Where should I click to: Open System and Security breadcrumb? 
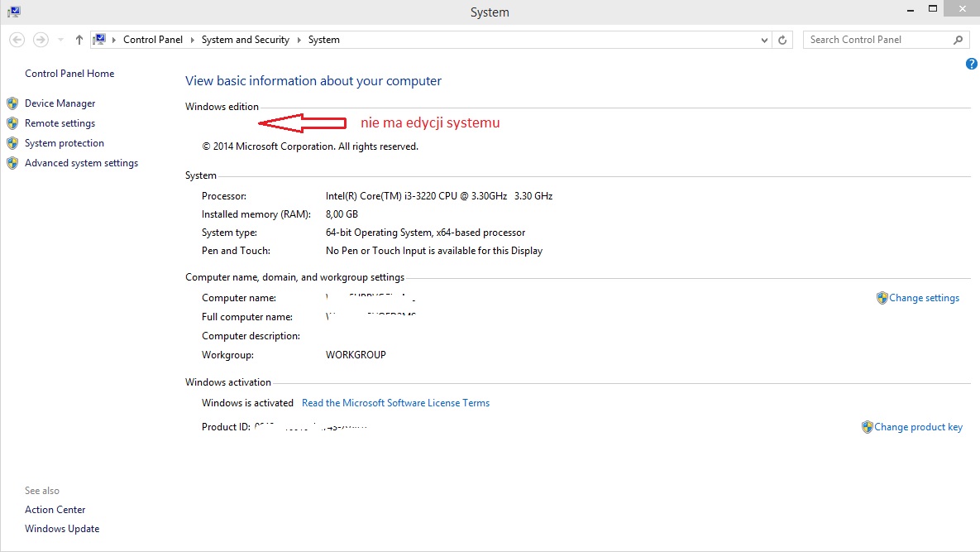245,40
